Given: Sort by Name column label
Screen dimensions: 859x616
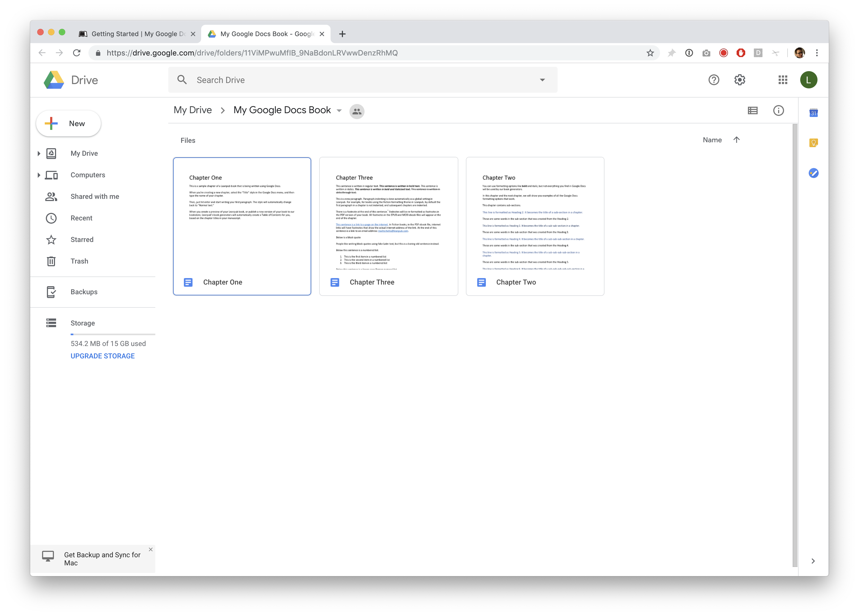Looking at the screenshot, I should tap(712, 140).
